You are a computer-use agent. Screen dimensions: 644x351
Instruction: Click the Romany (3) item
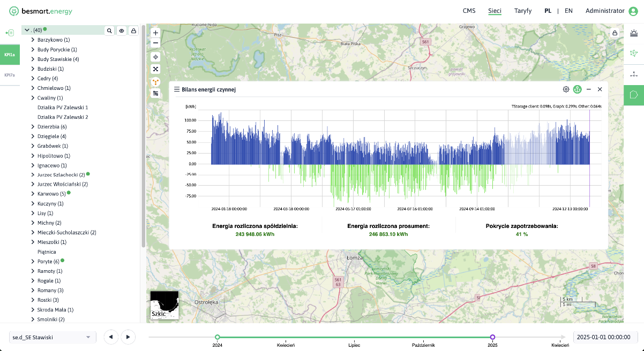click(x=50, y=290)
